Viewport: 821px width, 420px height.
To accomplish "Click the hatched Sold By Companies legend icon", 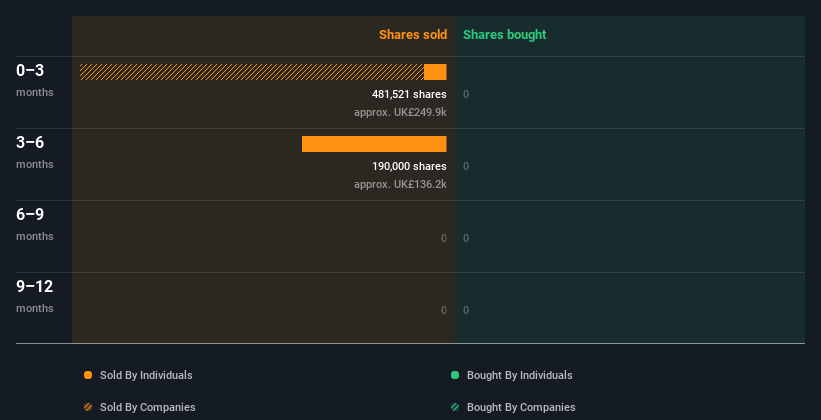I will [88, 407].
